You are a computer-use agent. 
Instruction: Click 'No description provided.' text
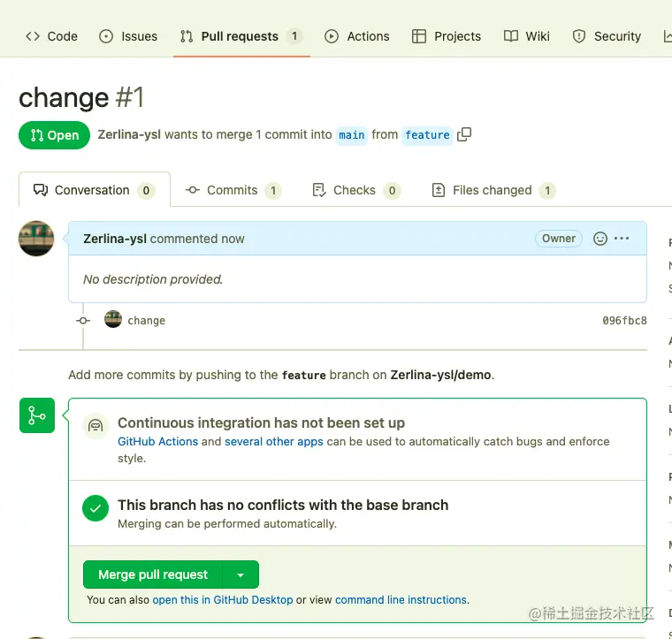point(153,279)
